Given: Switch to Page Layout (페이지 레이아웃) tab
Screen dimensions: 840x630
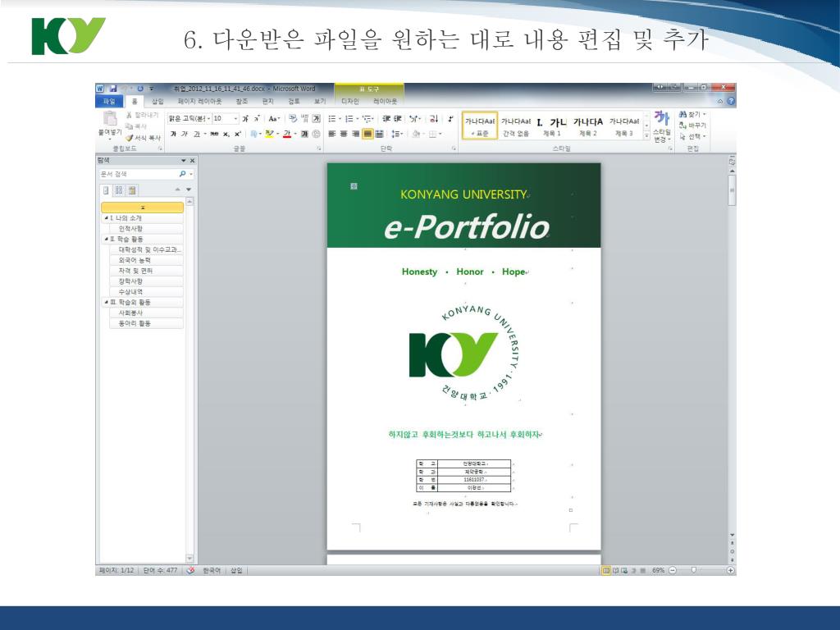Looking at the screenshot, I should (x=199, y=101).
